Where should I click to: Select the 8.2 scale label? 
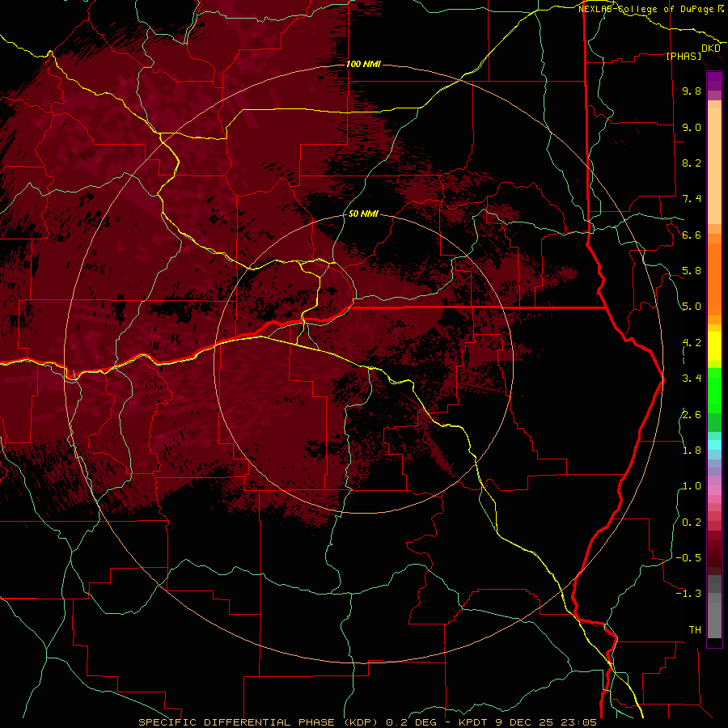pos(692,163)
